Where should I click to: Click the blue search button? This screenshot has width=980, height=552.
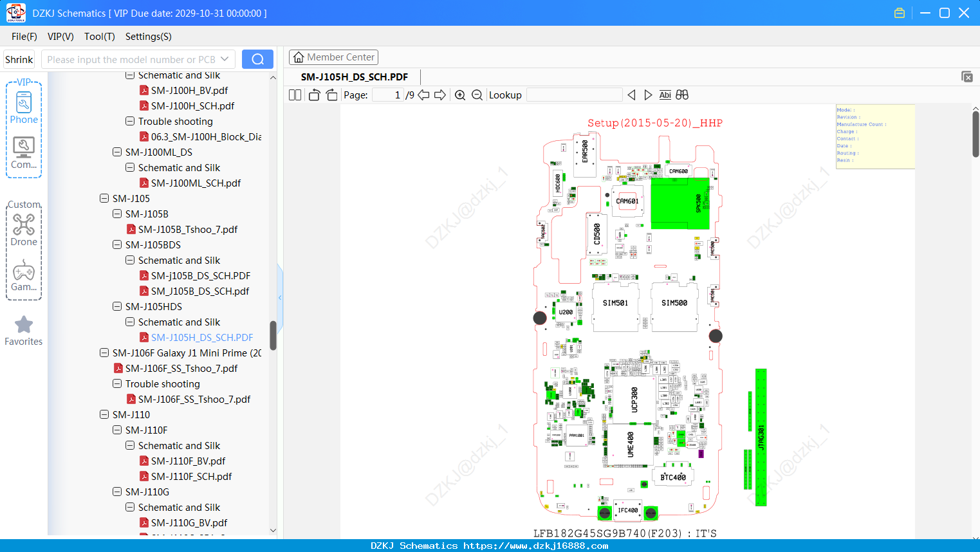point(257,59)
